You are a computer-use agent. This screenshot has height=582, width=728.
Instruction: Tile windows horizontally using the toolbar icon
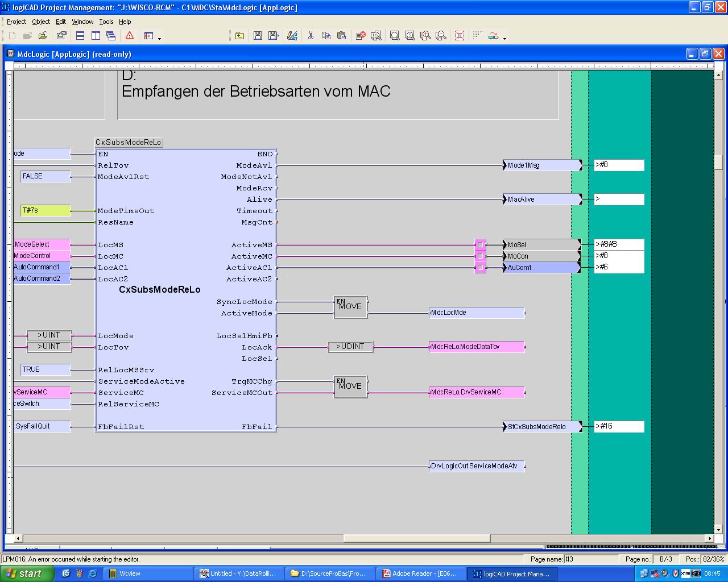tap(80, 36)
